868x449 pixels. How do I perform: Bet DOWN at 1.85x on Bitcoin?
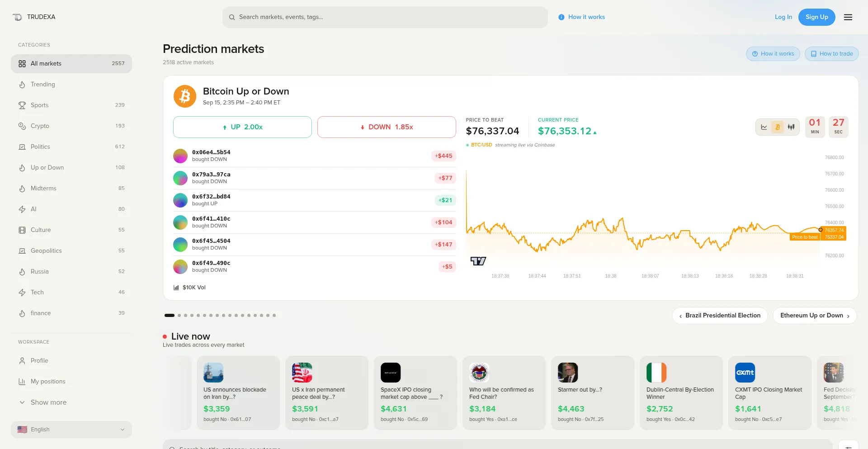(387, 127)
